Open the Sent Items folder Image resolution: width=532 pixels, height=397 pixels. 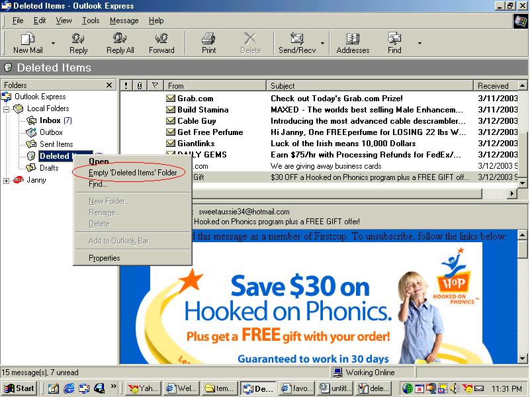(x=56, y=144)
